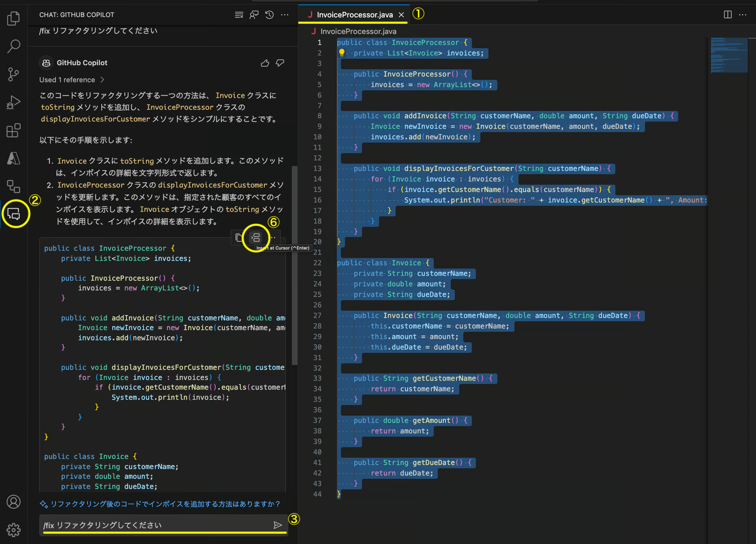Expand the Used 1 reference section
The image size is (756, 544).
pos(72,80)
